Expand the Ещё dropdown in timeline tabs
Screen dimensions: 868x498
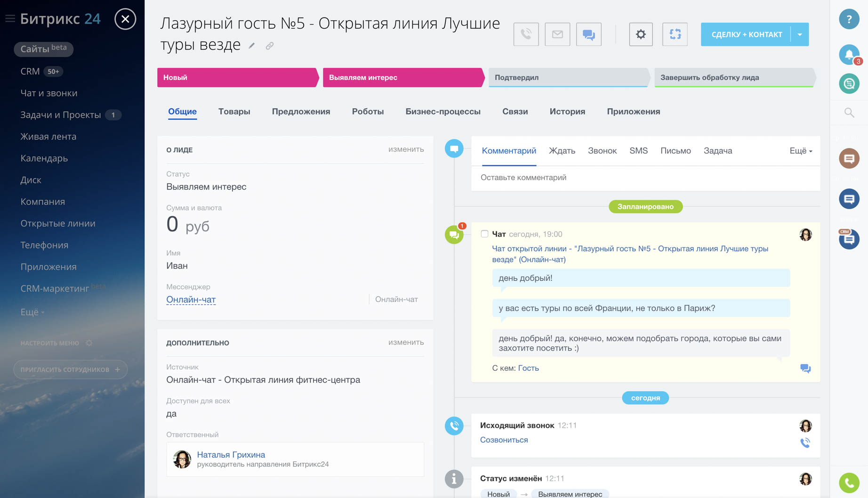(800, 151)
